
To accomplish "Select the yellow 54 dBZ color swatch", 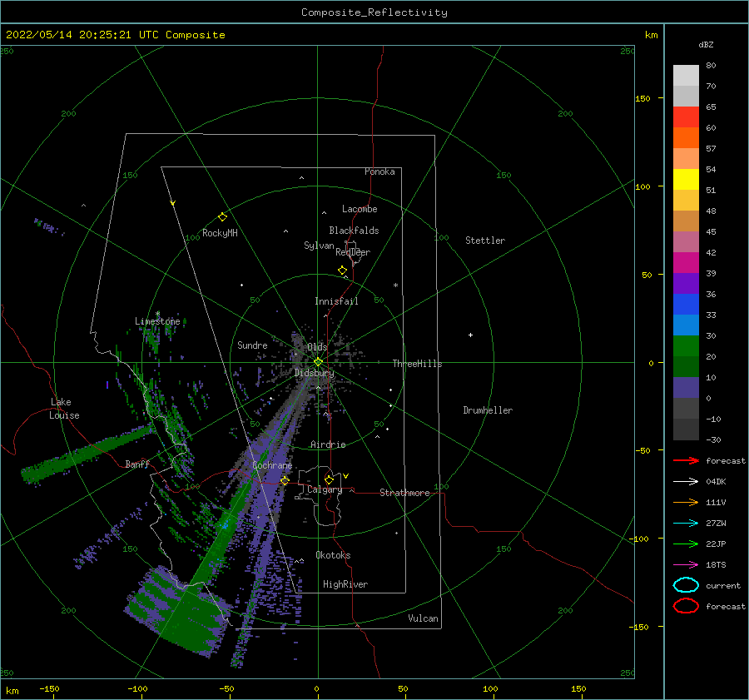I will (x=686, y=179).
